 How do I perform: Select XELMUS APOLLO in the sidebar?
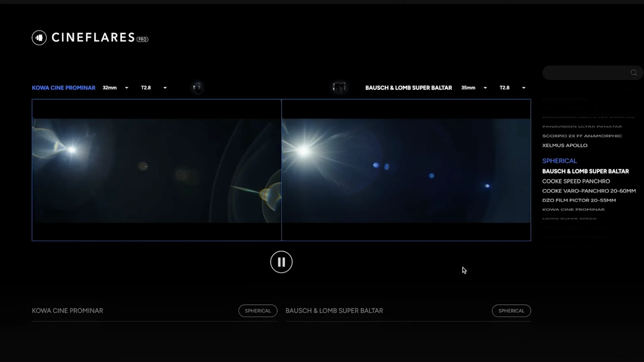click(565, 145)
